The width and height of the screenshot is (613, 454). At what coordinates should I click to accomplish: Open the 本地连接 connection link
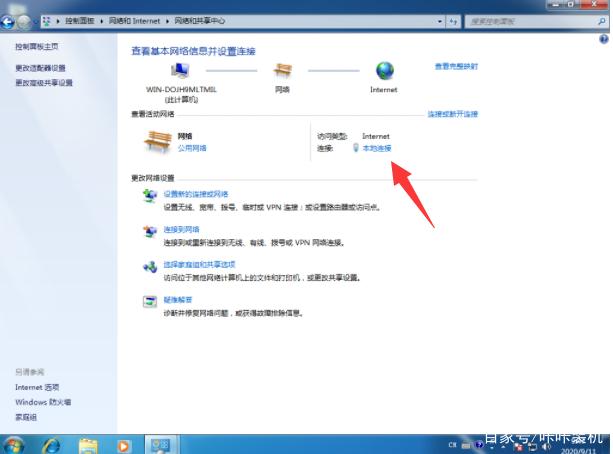pyautogui.click(x=377, y=148)
